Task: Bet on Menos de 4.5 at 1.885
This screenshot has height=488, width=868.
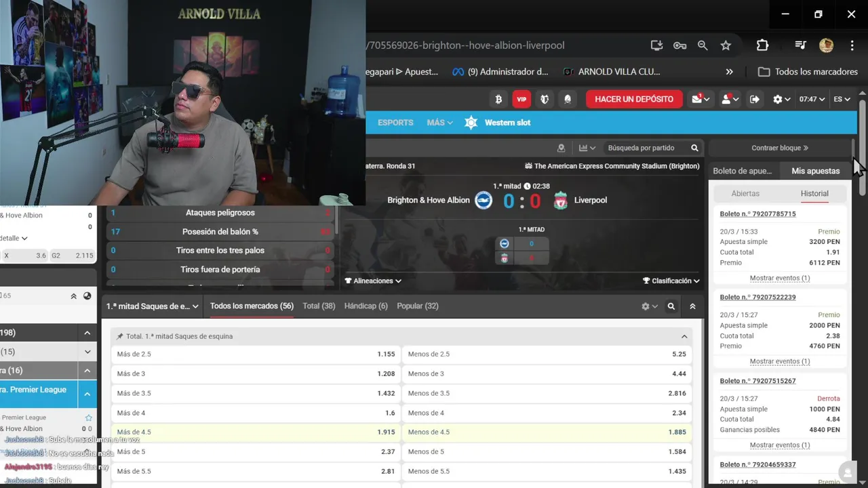Action: 547,432
